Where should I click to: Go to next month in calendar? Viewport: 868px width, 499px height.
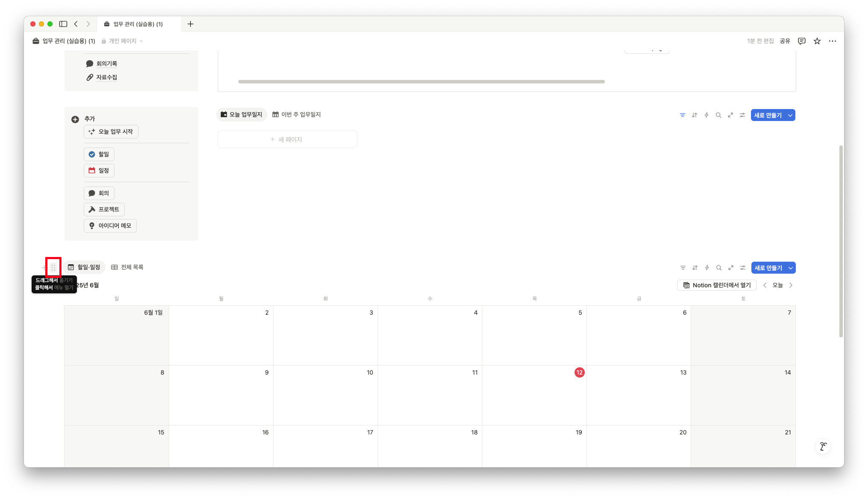pos(791,285)
